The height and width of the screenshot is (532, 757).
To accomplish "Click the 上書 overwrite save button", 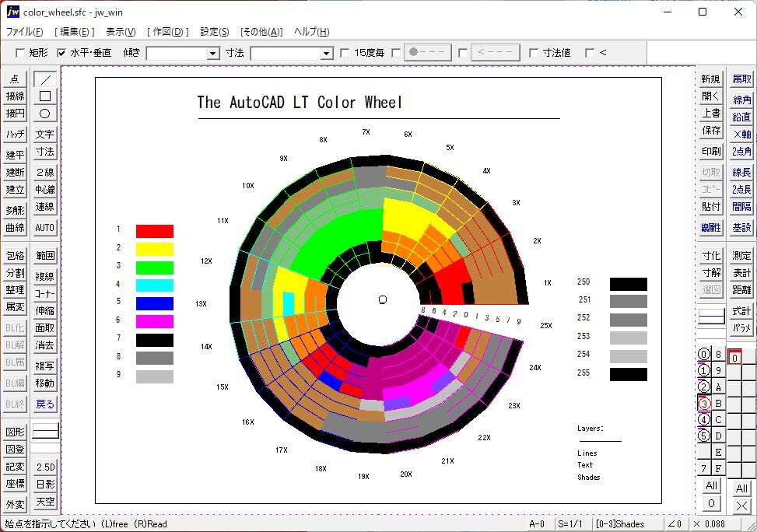I will [711, 114].
